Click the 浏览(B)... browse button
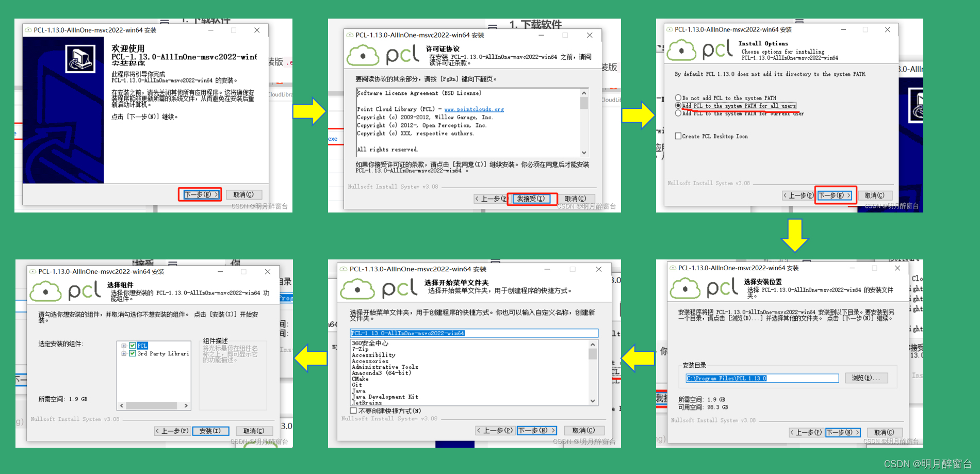The height and width of the screenshot is (474, 980). (x=867, y=378)
